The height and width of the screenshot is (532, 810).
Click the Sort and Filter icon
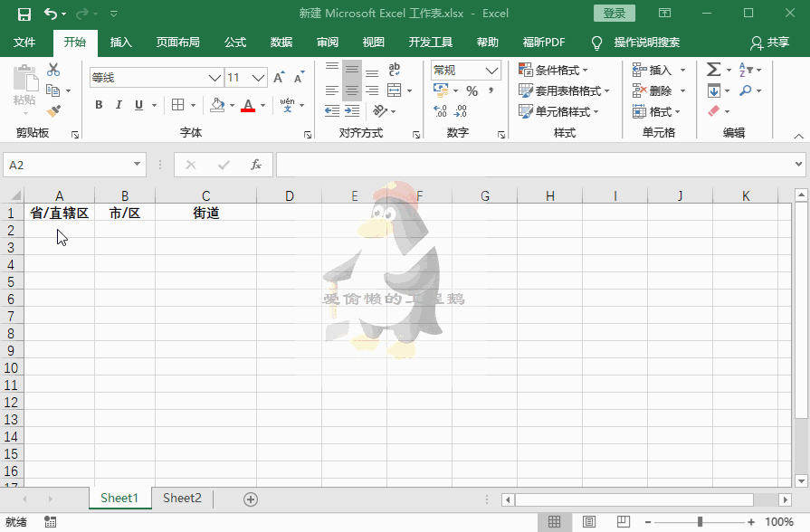pyautogui.click(x=746, y=69)
